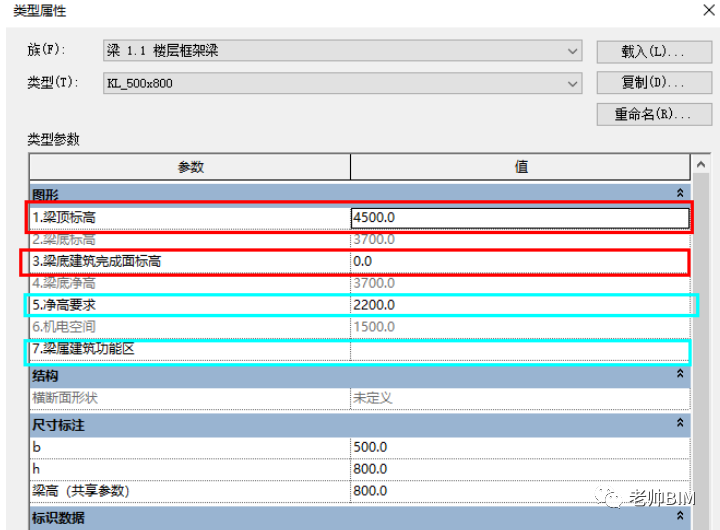Click the 标识数据 group header
The width and height of the screenshot is (720, 530).
tap(360, 518)
